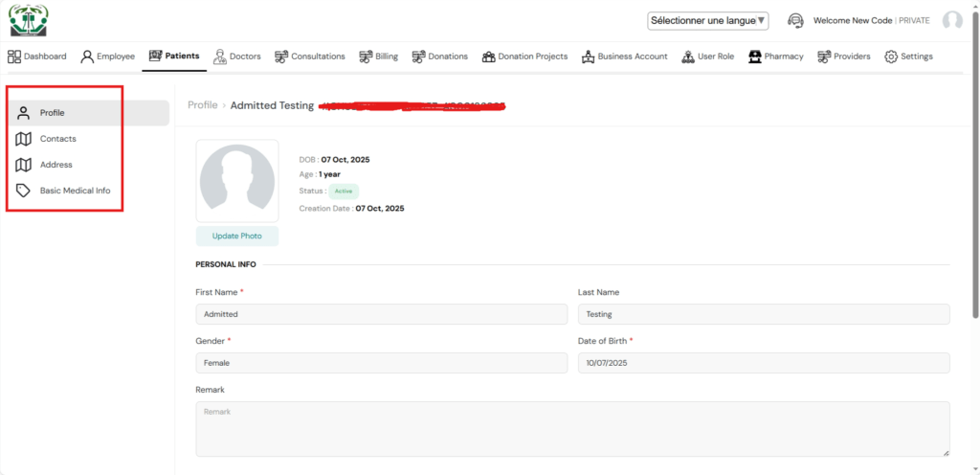Viewport: 980px width, 475px height.
Task: Open Settings gear icon
Action: (891, 57)
